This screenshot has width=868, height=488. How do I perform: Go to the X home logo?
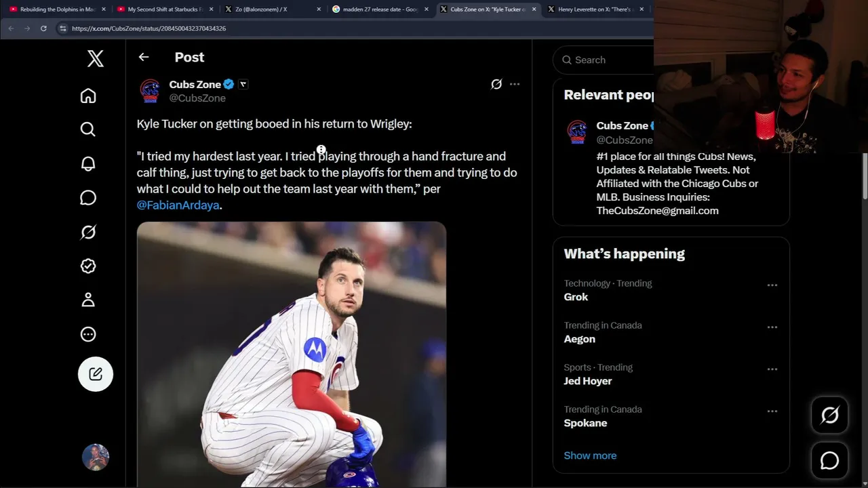point(96,59)
